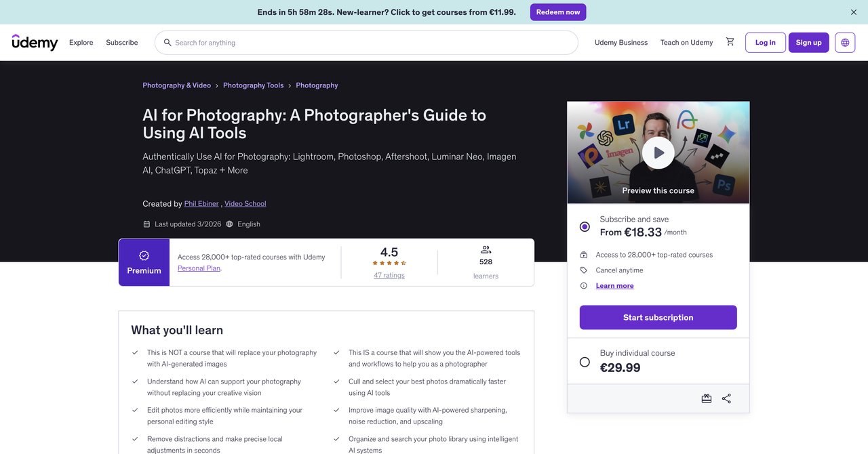Go to Photography breadcrumb

point(317,85)
